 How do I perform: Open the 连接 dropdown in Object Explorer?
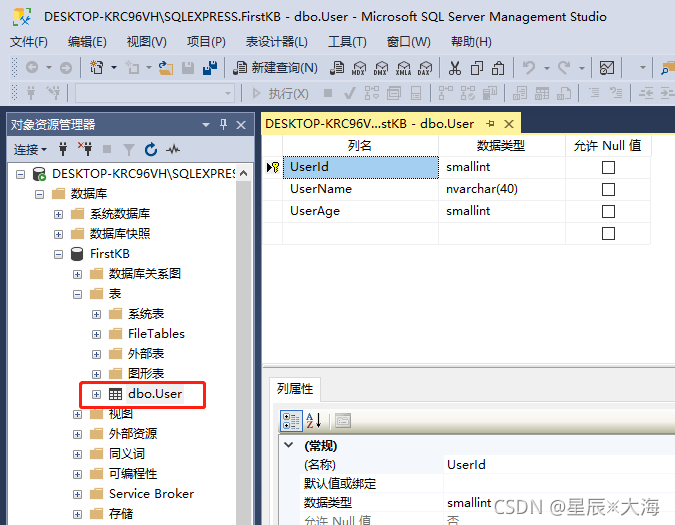click(x=30, y=149)
